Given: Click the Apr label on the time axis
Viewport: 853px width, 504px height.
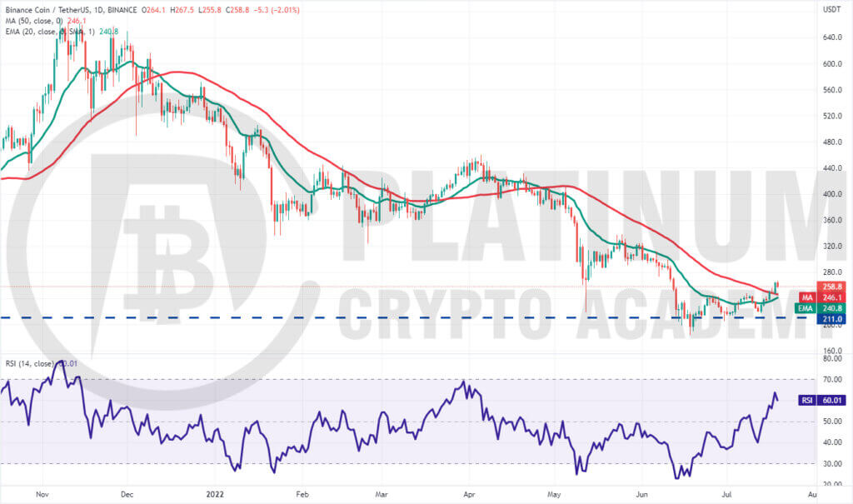Looking at the screenshot, I should coord(469,494).
